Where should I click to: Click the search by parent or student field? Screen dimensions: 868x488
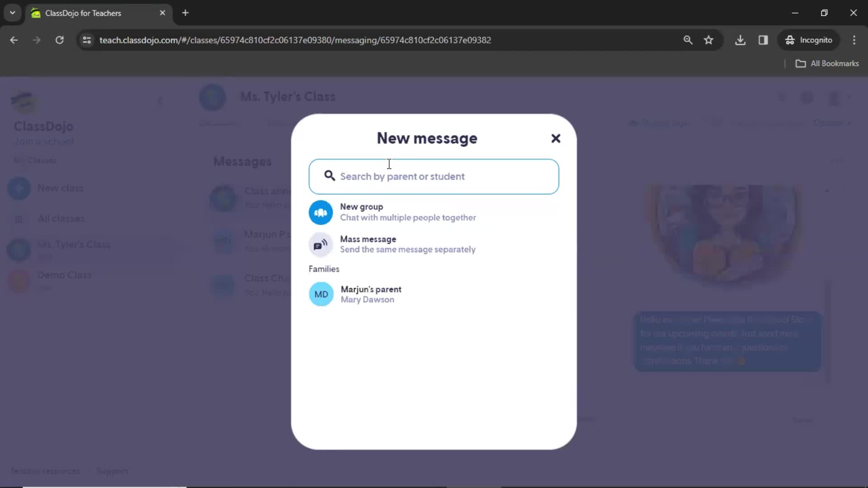tap(434, 177)
